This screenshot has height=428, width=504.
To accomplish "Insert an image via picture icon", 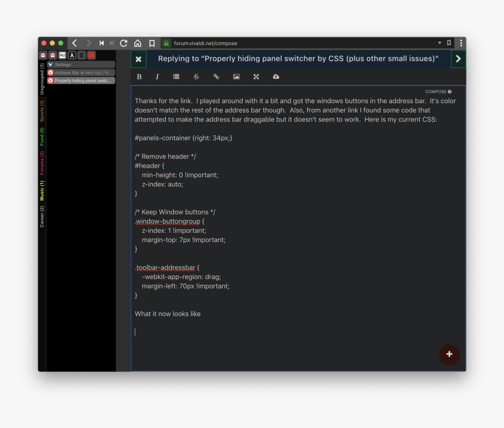I will 236,77.
